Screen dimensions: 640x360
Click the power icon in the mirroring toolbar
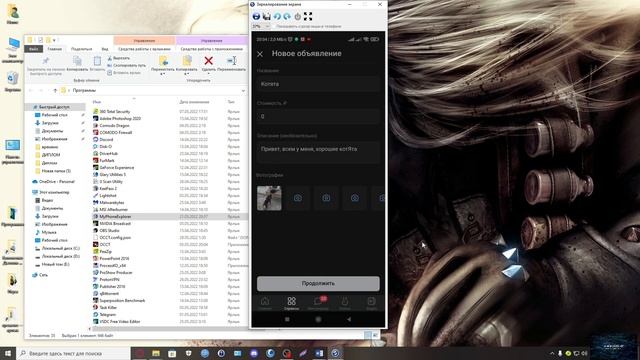tap(298, 16)
